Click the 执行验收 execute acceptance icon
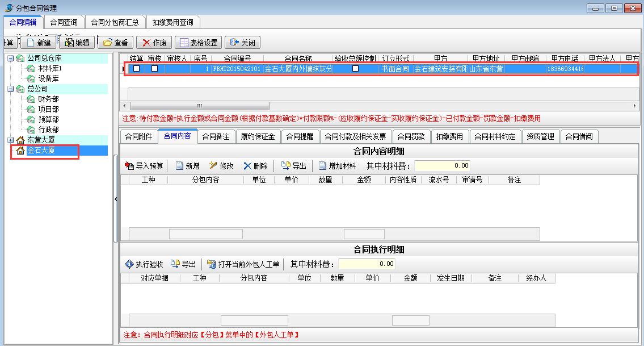The image size is (644, 346). point(129,264)
